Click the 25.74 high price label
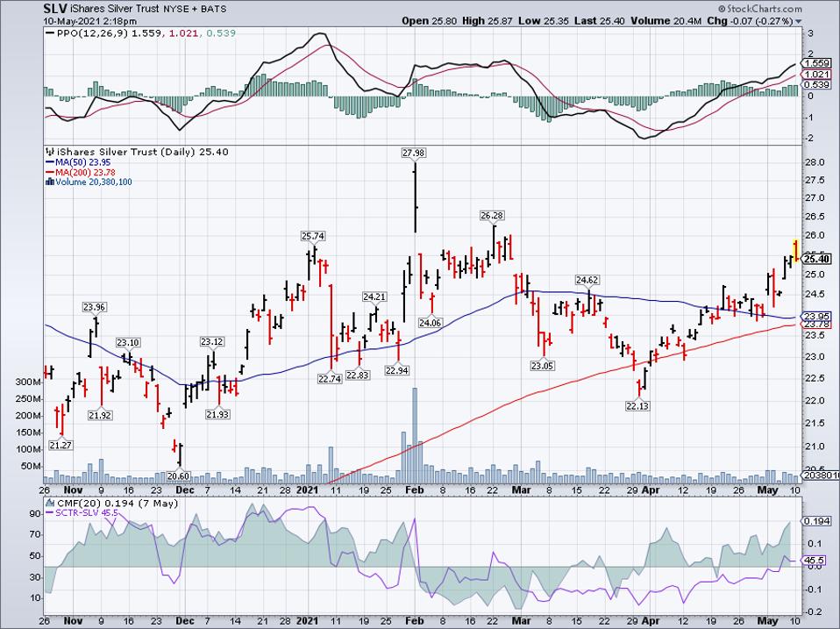The image size is (840, 629). click(313, 236)
